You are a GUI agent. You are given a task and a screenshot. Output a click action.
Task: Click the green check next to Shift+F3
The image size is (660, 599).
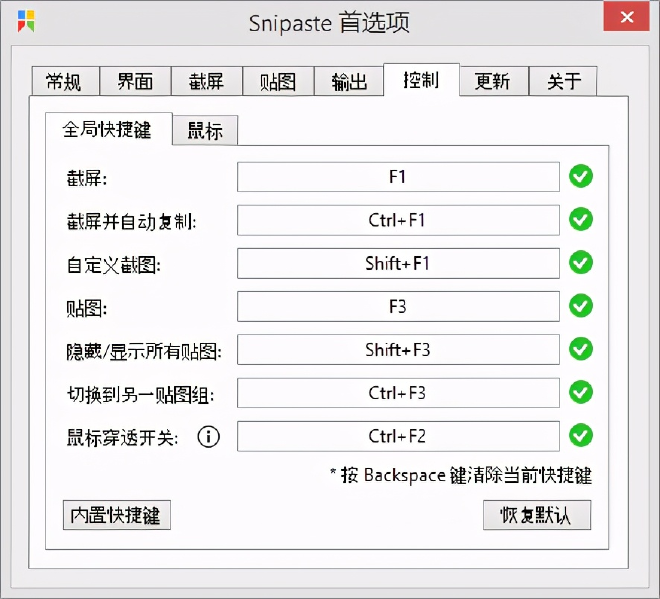pos(581,349)
